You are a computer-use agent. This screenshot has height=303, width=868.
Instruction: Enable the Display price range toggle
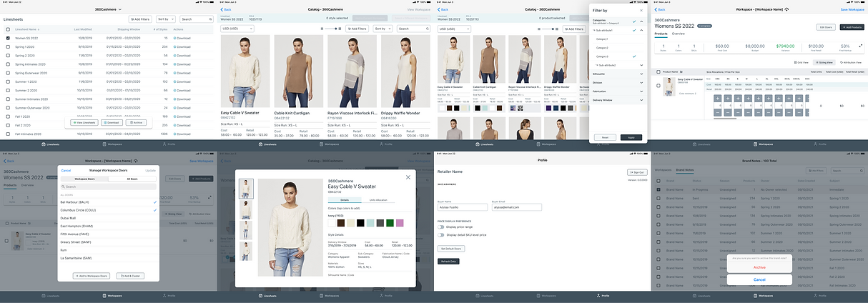coord(442,227)
